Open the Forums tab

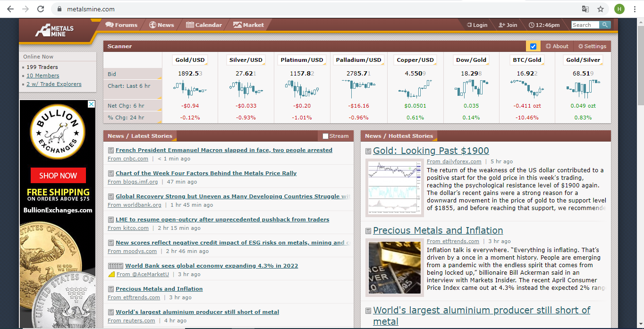pos(121,25)
